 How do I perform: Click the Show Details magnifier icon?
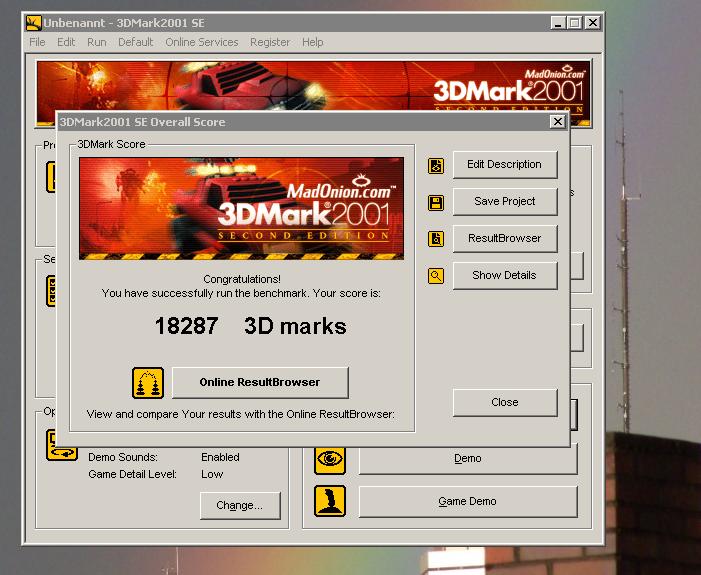click(x=436, y=276)
